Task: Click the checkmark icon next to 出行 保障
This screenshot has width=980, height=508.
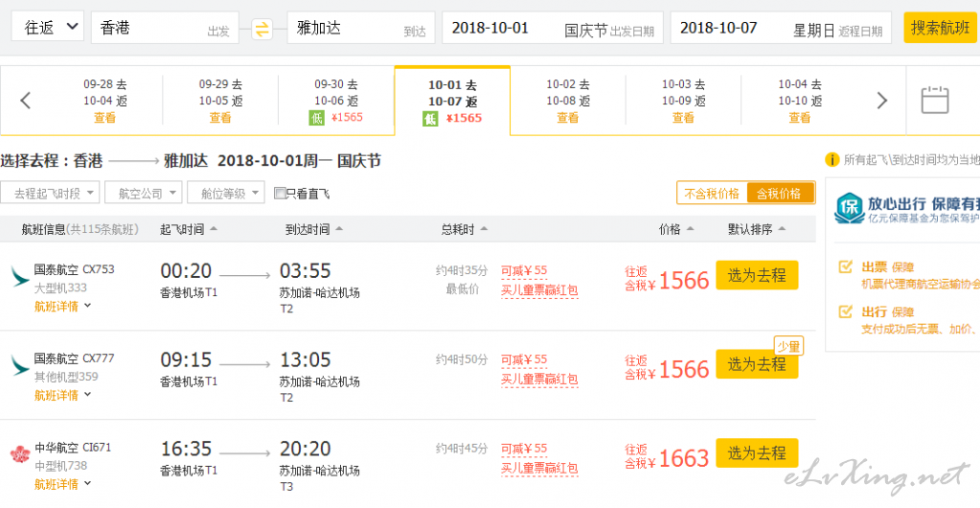Action: coord(845,311)
